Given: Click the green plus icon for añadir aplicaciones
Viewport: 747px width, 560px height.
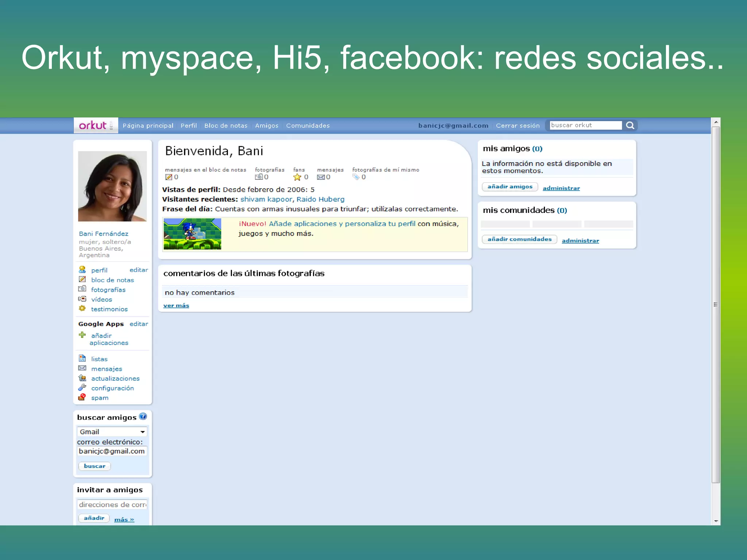Looking at the screenshot, I should tap(82, 335).
